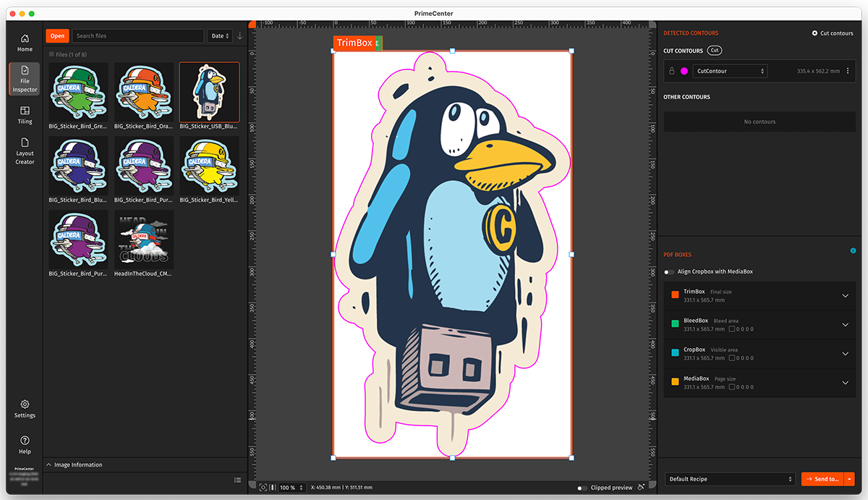This screenshot has width=868, height=500.
Task: Open the three-dot menu for CutContour
Action: (x=847, y=71)
